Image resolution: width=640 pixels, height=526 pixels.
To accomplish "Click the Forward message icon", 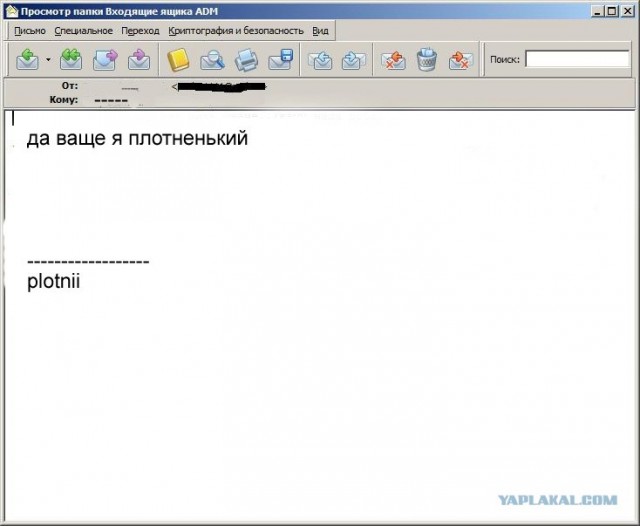I will tap(105, 60).
